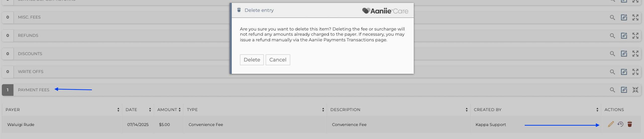
Task: Search within the Payment Fees section
Action: (612, 90)
